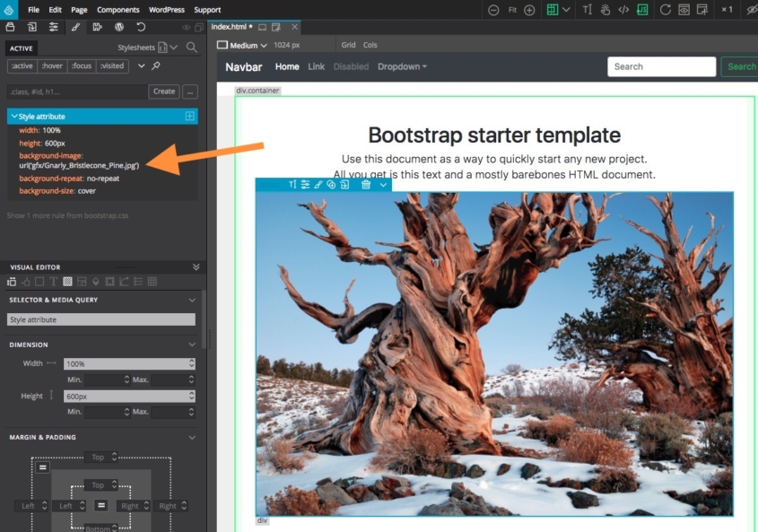Zoom in with the plus icon

pyautogui.click(x=529, y=10)
